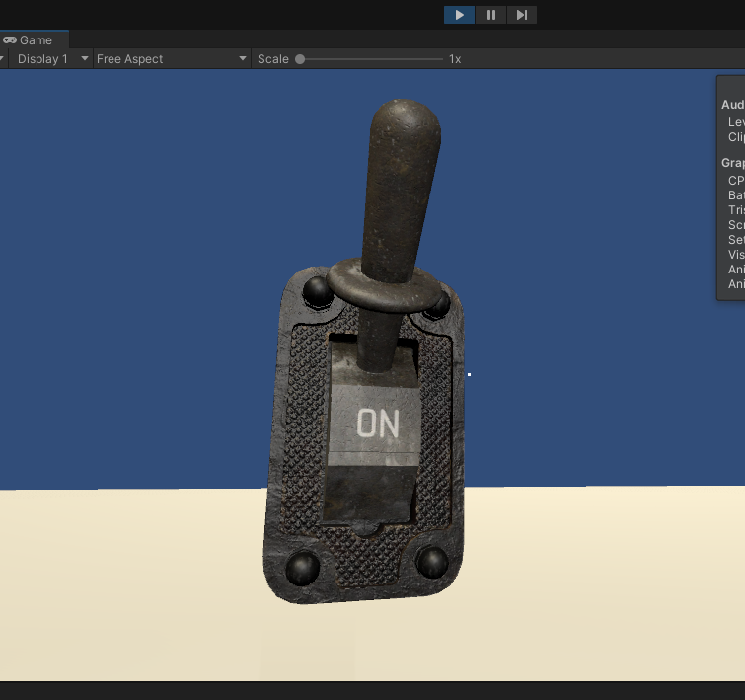Click the ON label on the switch

(x=378, y=425)
